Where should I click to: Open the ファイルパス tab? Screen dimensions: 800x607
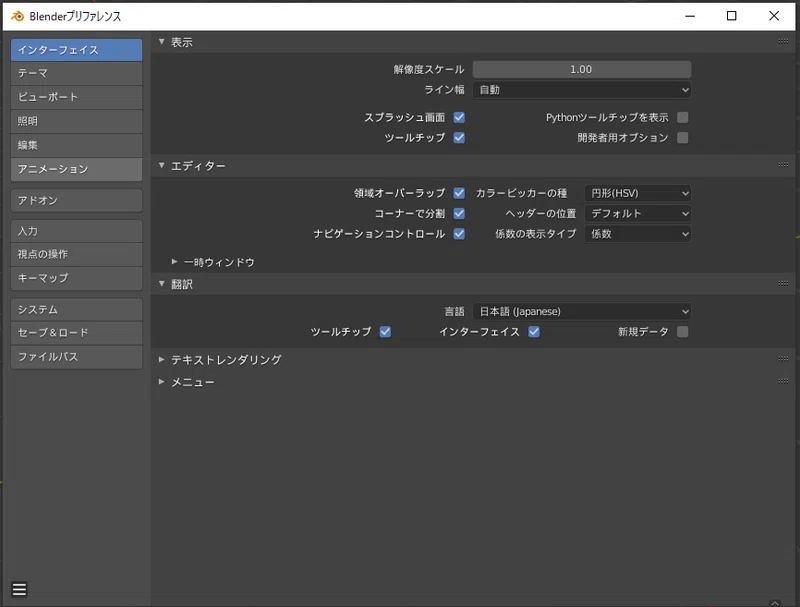[x=77, y=357]
